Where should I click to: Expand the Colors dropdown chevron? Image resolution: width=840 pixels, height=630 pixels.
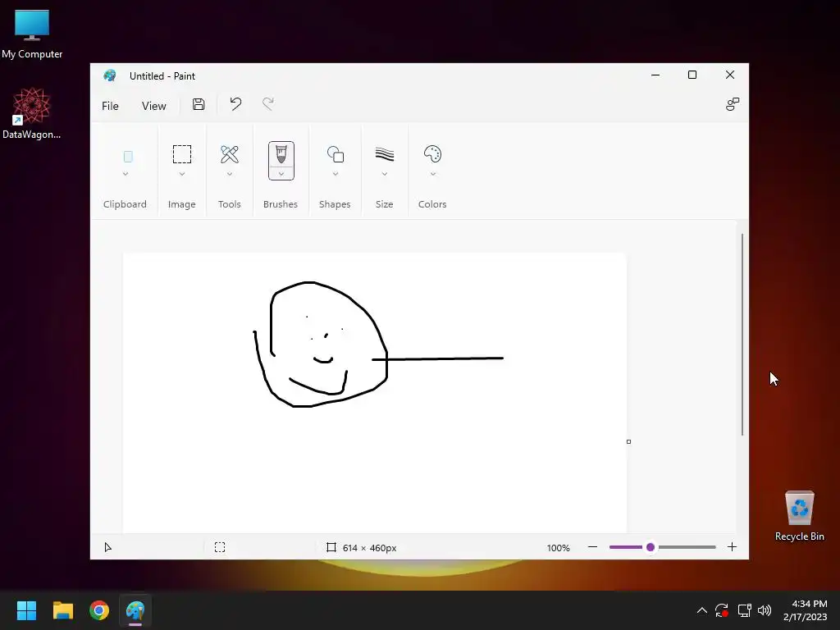(x=433, y=174)
